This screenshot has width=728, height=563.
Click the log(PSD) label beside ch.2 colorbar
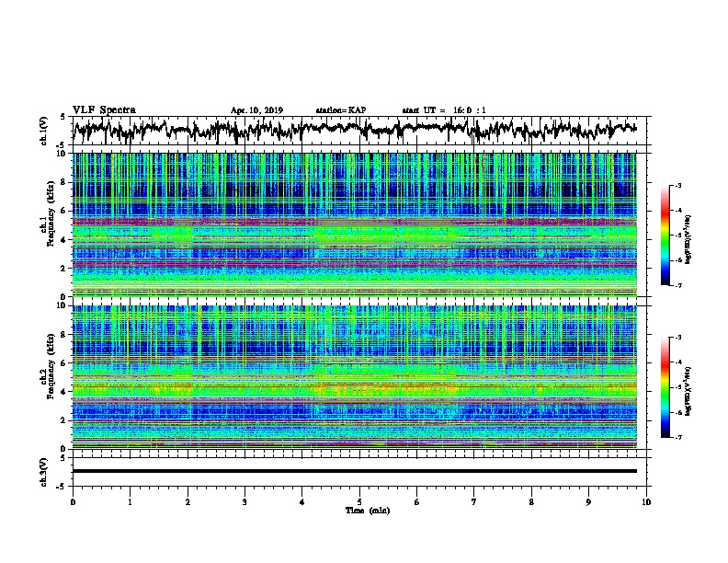688,391
